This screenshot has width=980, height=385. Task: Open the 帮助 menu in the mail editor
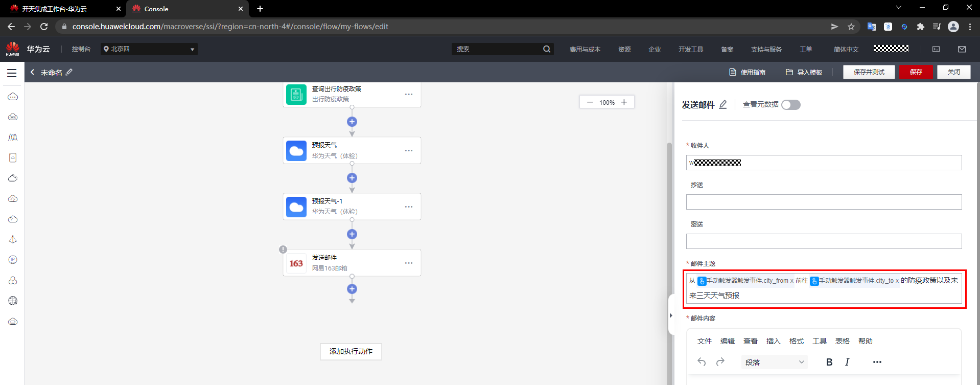coord(866,341)
